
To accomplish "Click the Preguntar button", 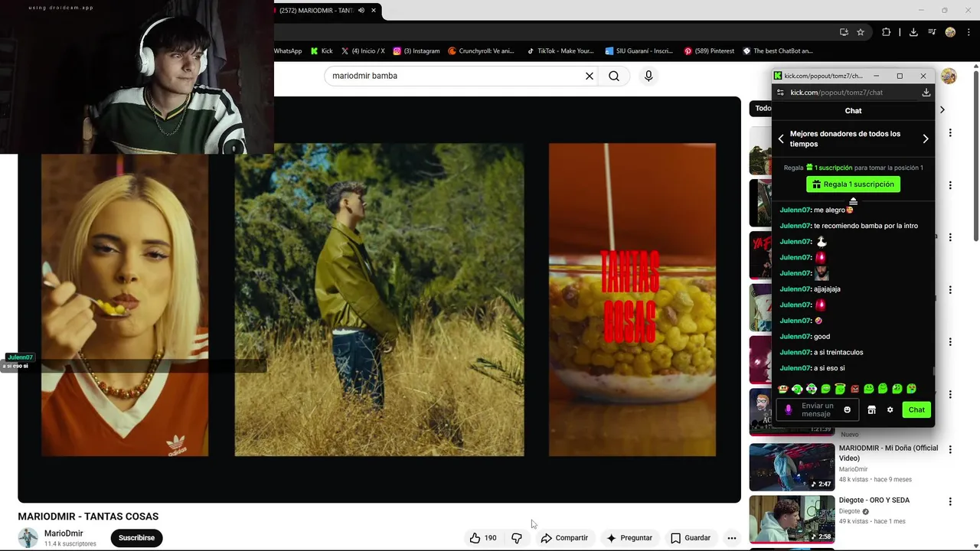I will pyautogui.click(x=629, y=538).
